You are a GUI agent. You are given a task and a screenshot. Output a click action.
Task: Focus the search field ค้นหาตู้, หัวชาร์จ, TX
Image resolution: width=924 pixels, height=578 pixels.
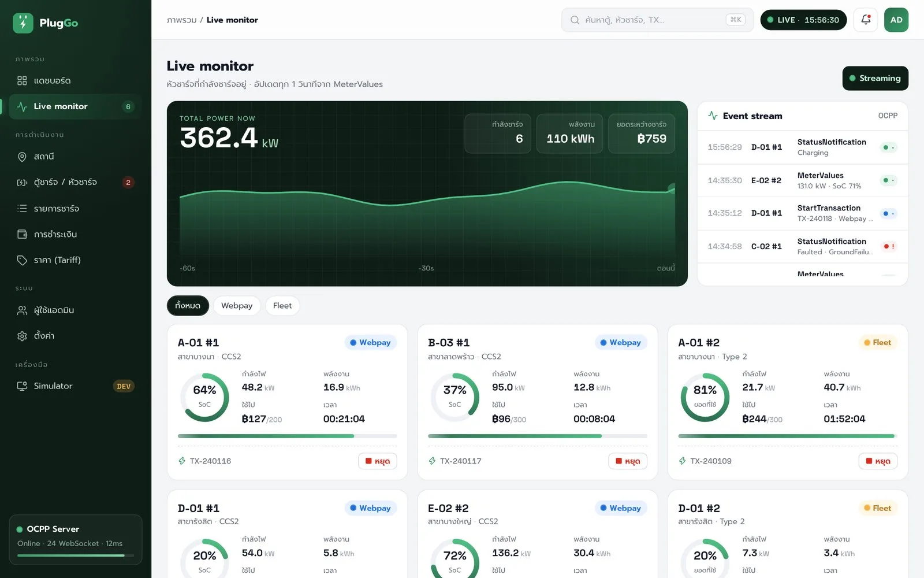(657, 20)
